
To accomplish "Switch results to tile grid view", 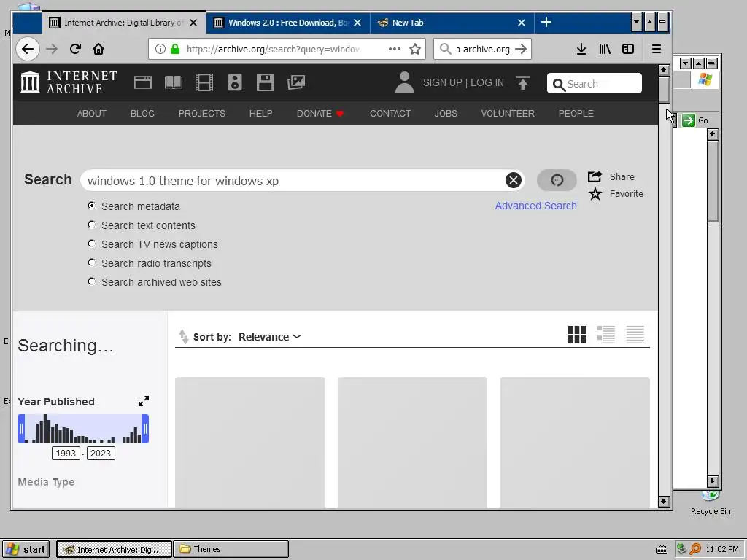I will tap(577, 335).
